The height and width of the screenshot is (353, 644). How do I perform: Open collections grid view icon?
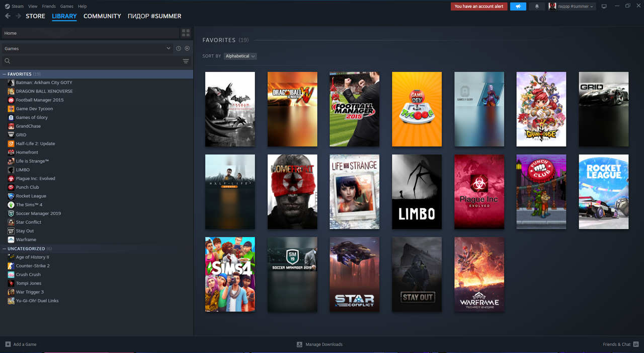point(186,33)
